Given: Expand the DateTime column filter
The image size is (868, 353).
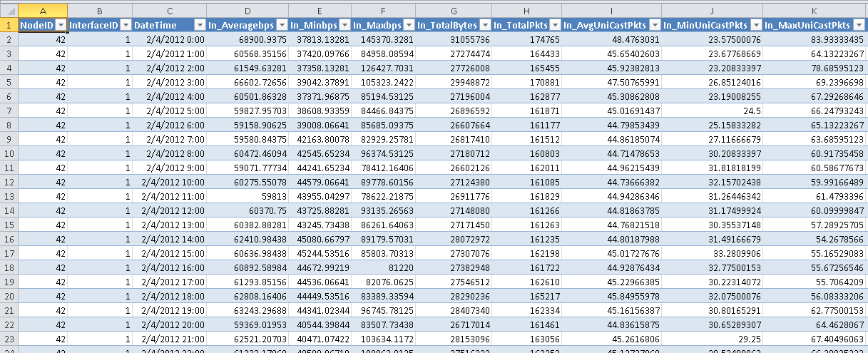Looking at the screenshot, I should coord(199,25).
